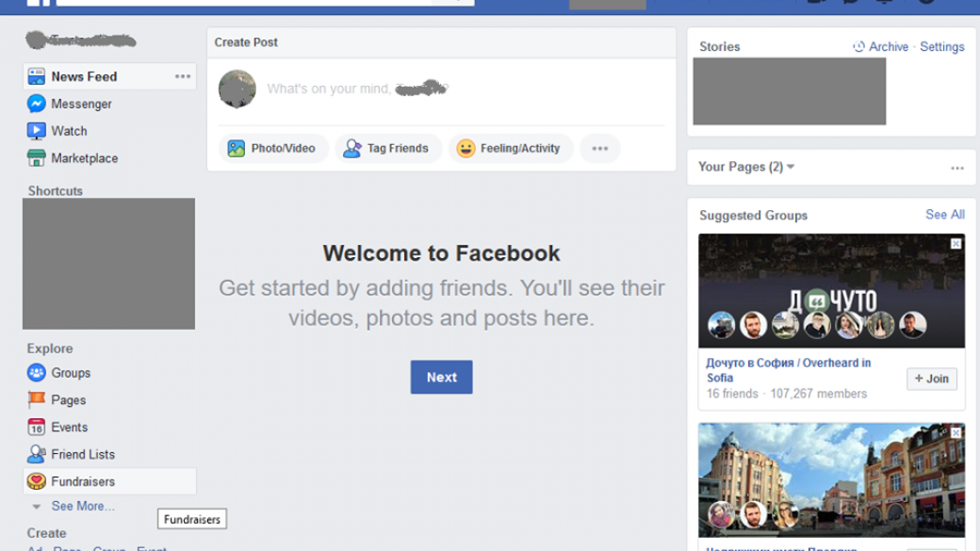Open Stories Settings link
This screenshot has width=980, height=551.
coord(942,46)
